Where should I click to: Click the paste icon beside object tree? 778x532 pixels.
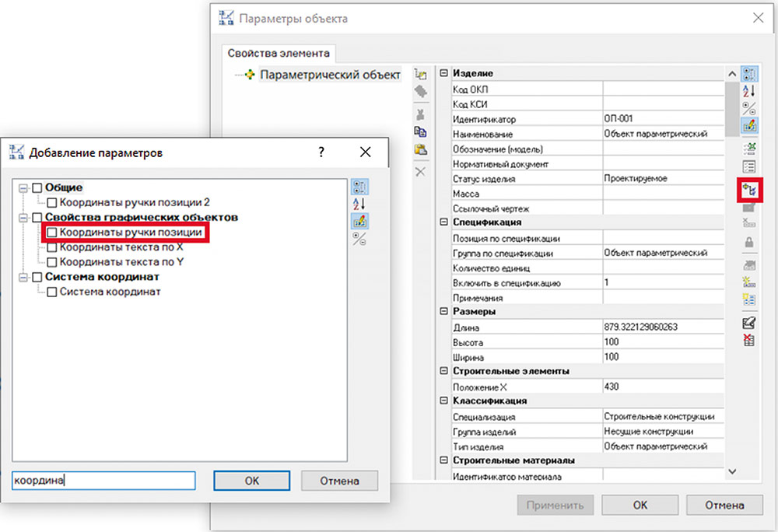pos(421,150)
